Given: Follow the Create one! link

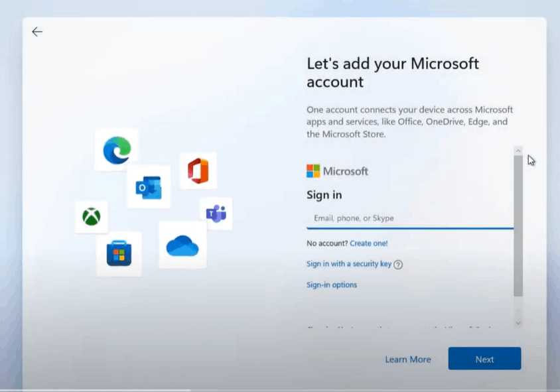Looking at the screenshot, I should tap(368, 243).
